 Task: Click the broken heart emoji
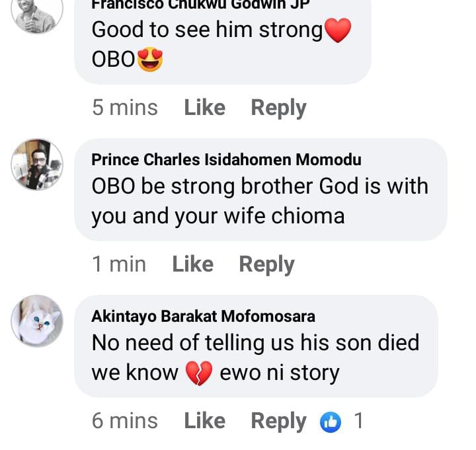point(198,373)
